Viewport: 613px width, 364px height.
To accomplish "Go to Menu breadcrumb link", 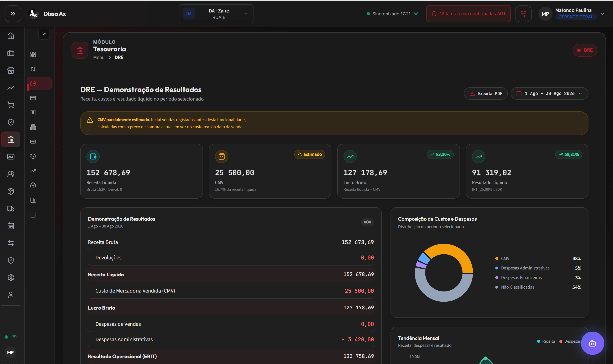I will 99,57.
